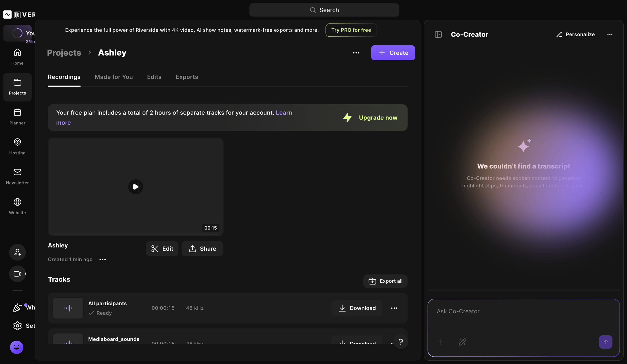Click the camera record icon in sidebar
Screen dimensions: 627x364
(x=17, y=274)
